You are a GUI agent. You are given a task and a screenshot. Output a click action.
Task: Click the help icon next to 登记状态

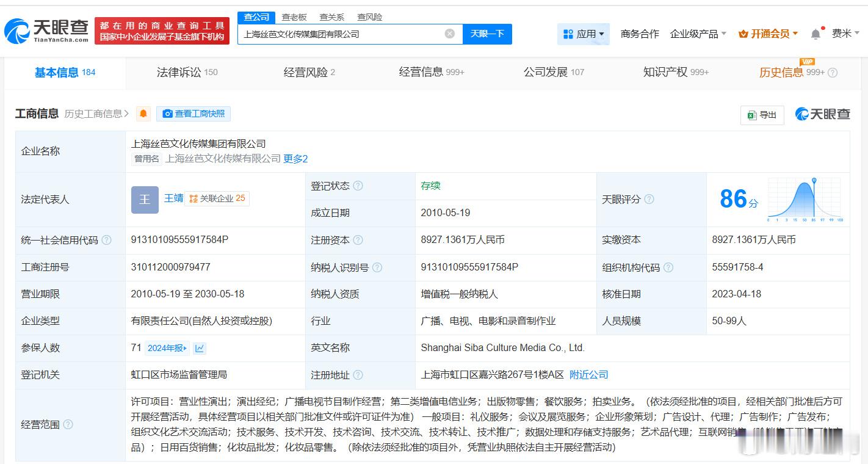[358, 186]
